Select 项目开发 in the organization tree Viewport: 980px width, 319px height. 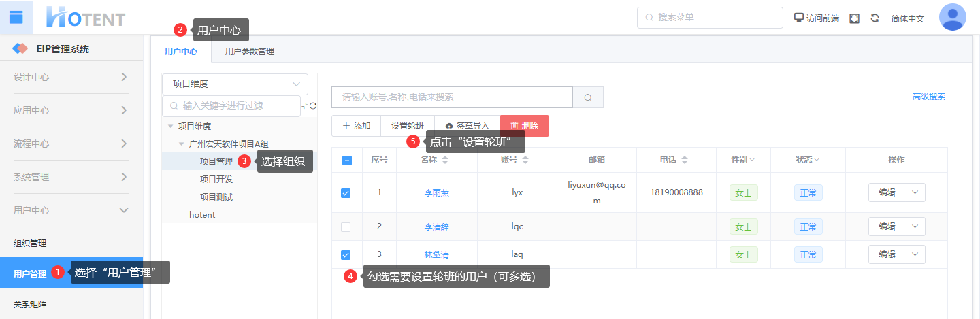[216, 179]
